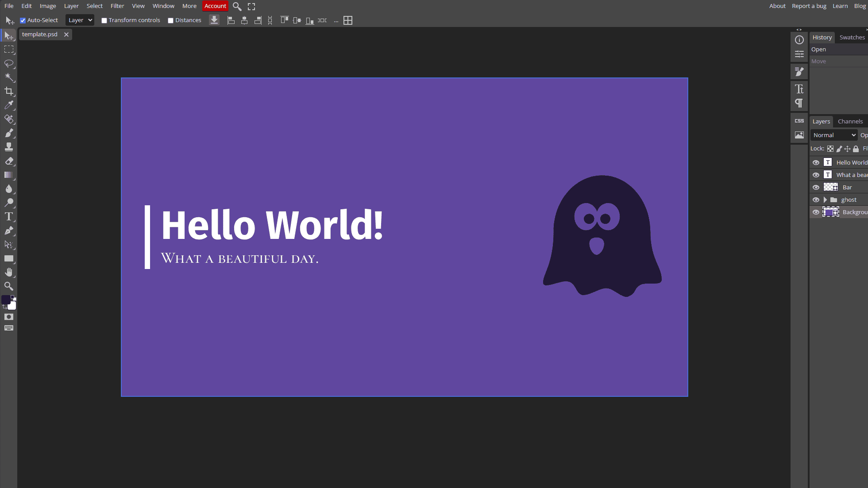
Task: Open the Info panel icon
Action: coord(799,40)
